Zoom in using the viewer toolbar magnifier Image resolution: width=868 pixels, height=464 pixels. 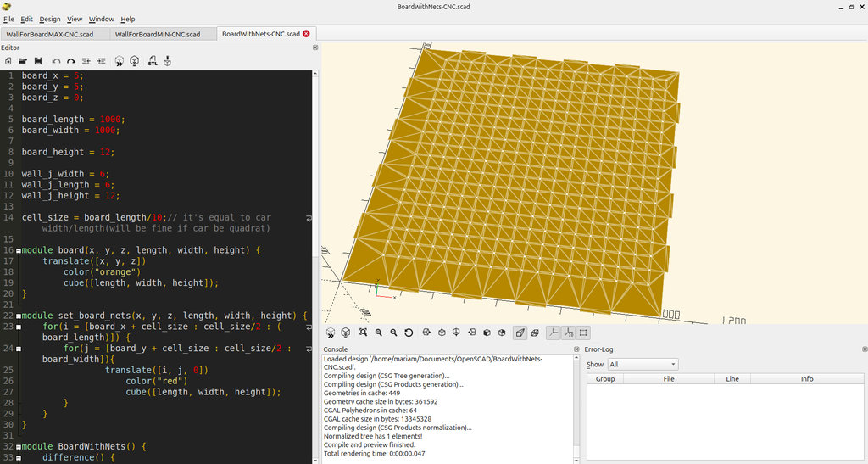(378, 333)
